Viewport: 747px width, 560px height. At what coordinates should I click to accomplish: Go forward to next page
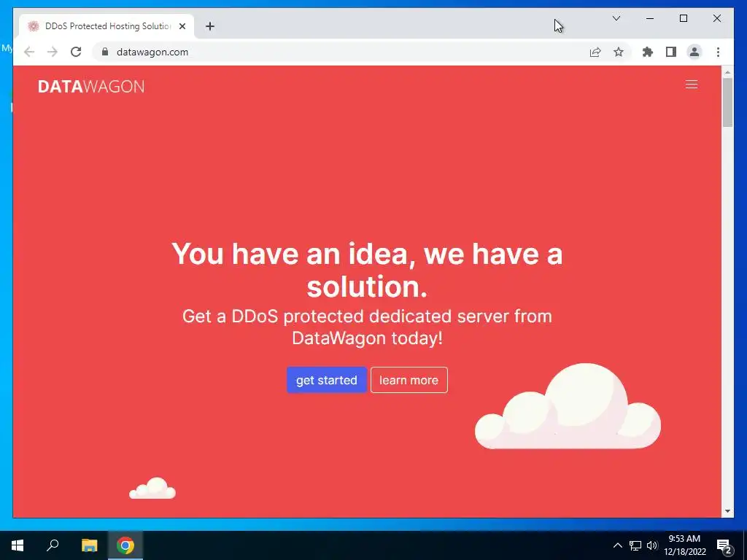click(53, 52)
